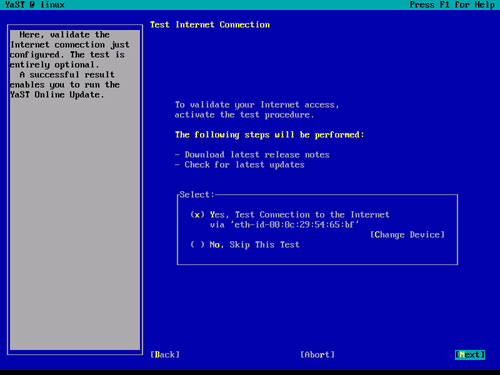Viewport: 500px width, 375px height.
Task: Click 'To validate your Internet access,' text
Action: tap(257, 105)
